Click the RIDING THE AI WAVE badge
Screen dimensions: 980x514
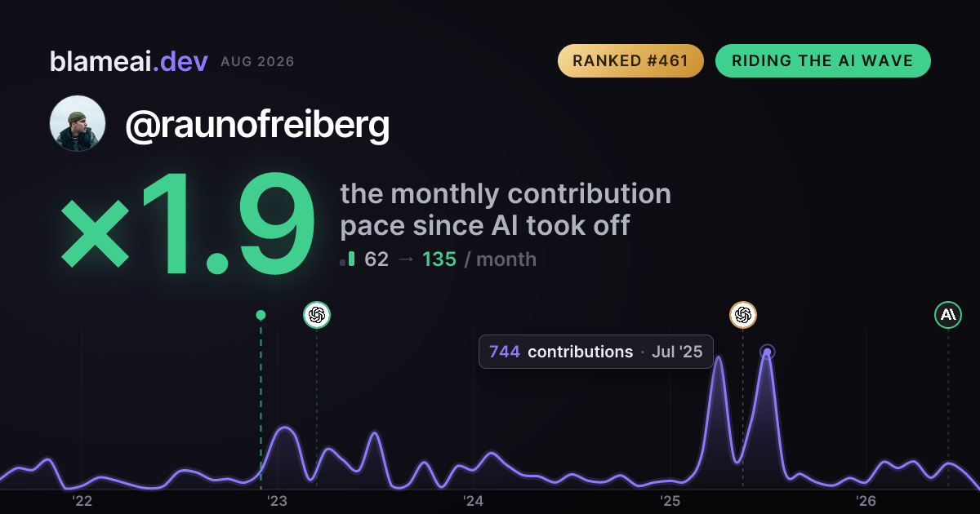(x=822, y=61)
